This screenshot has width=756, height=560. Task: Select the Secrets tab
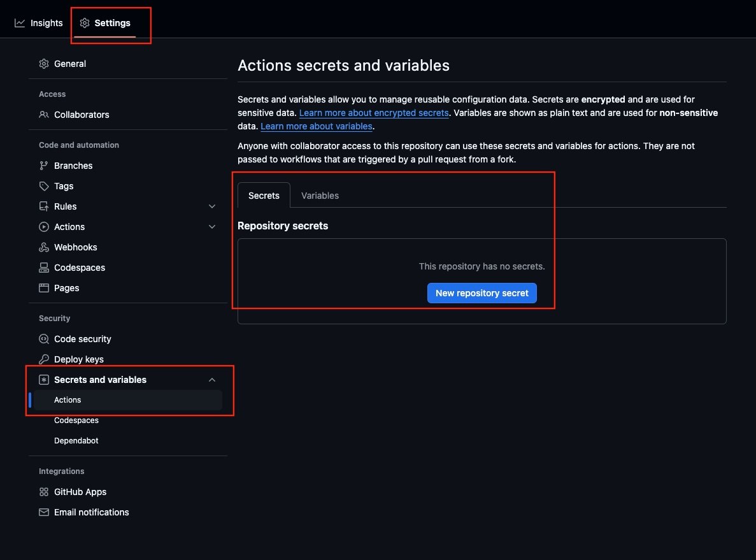tap(264, 196)
